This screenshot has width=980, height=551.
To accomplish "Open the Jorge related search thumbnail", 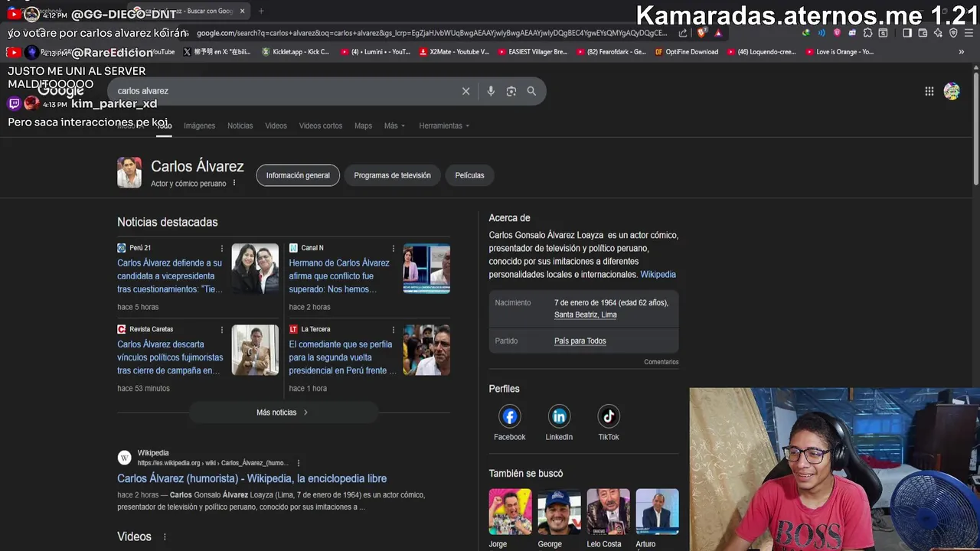I will (x=510, y=512).
